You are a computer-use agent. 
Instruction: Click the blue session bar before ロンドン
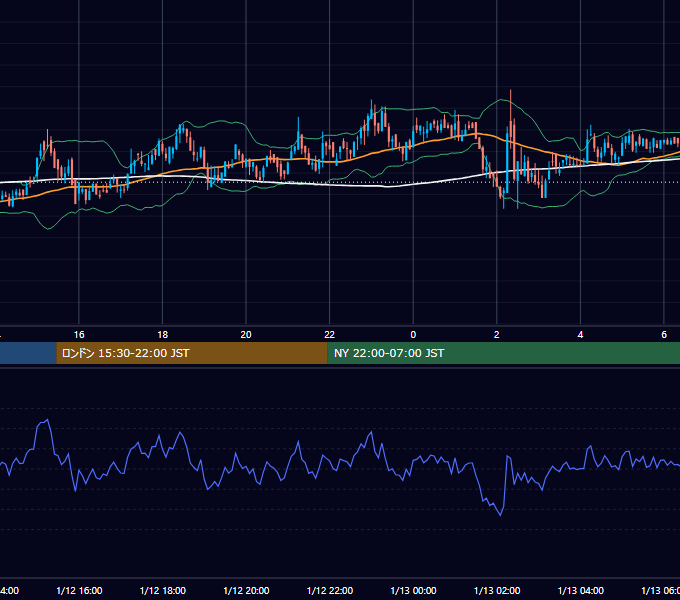tap(28, 353)
